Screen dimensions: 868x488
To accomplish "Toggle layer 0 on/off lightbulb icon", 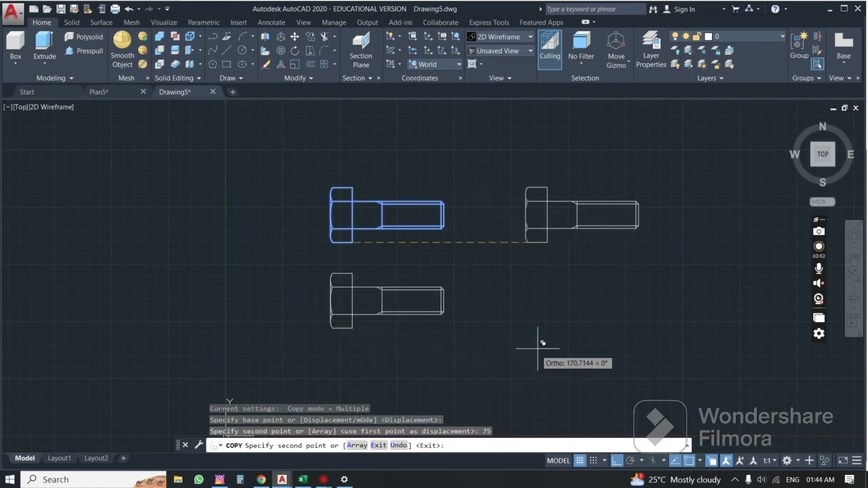I will (675, 37).
